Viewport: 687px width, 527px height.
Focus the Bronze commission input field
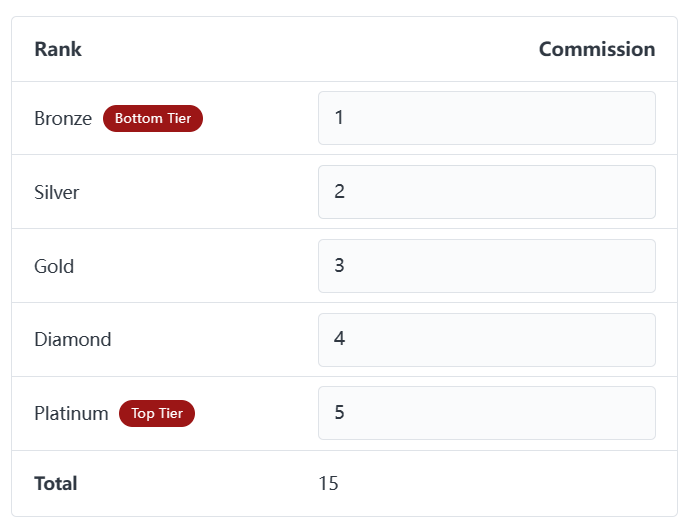click(486, 118)
